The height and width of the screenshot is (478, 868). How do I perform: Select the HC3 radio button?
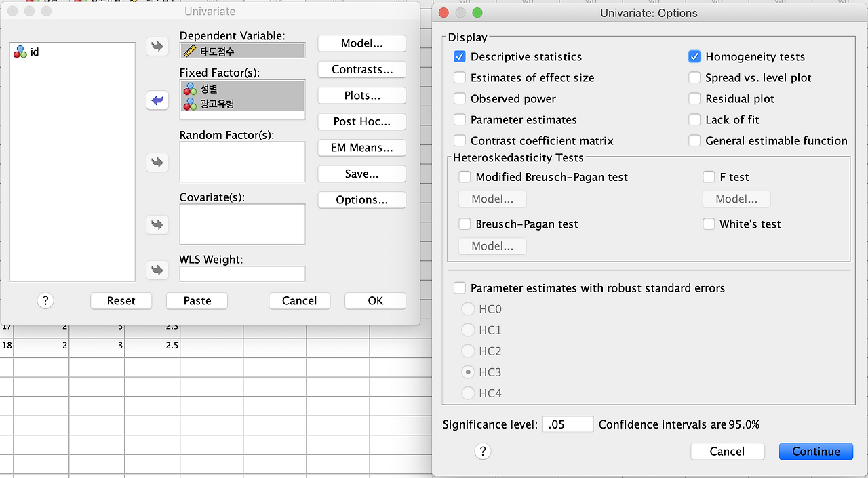pos(468,372)
